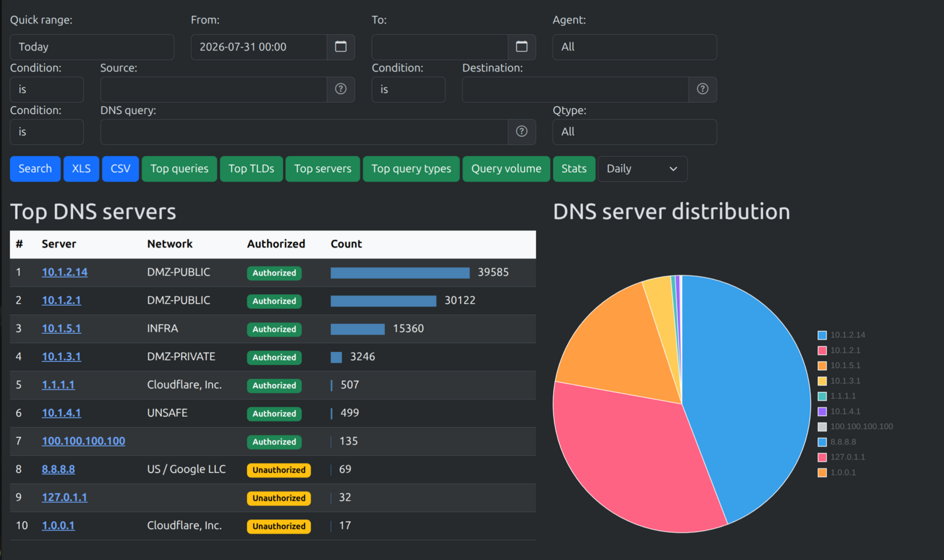Viewport: 944px width, 560px height.
Task: Click the Server column header
Action: (x=59, y=244)
